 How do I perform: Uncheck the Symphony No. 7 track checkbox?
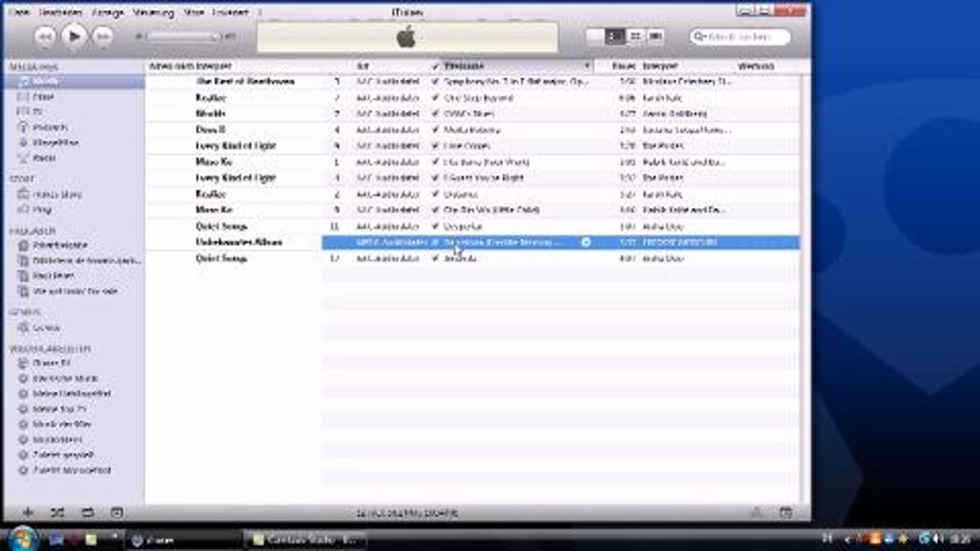coord(436,81)
